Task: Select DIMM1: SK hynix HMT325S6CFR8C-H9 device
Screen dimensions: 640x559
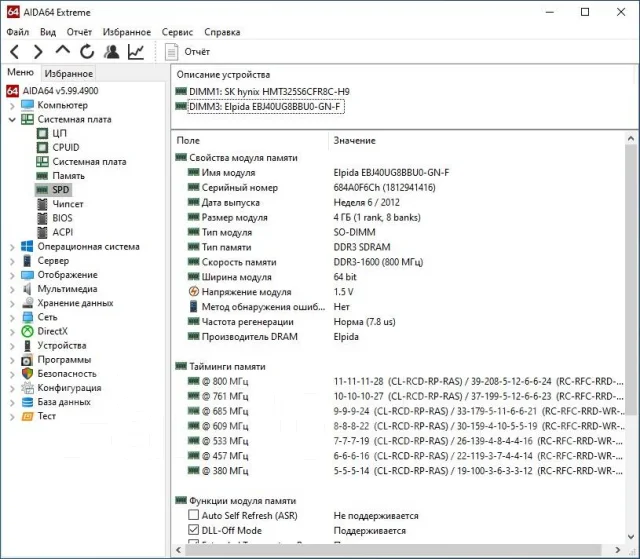Action: point(269,92)
